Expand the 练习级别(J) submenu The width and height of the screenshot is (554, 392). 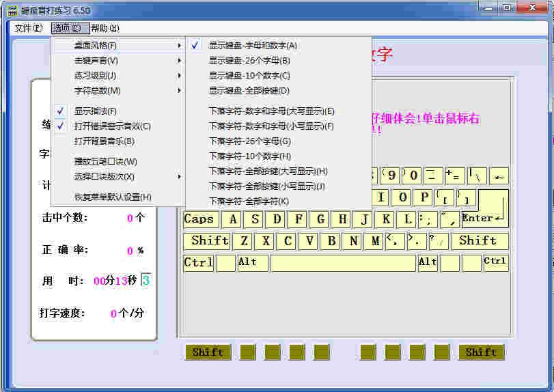[x=96, y=76]
